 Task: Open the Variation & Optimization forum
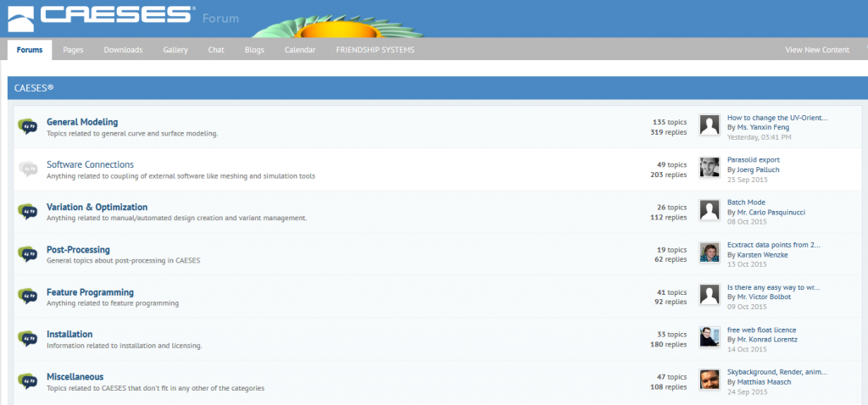(97, 207)
